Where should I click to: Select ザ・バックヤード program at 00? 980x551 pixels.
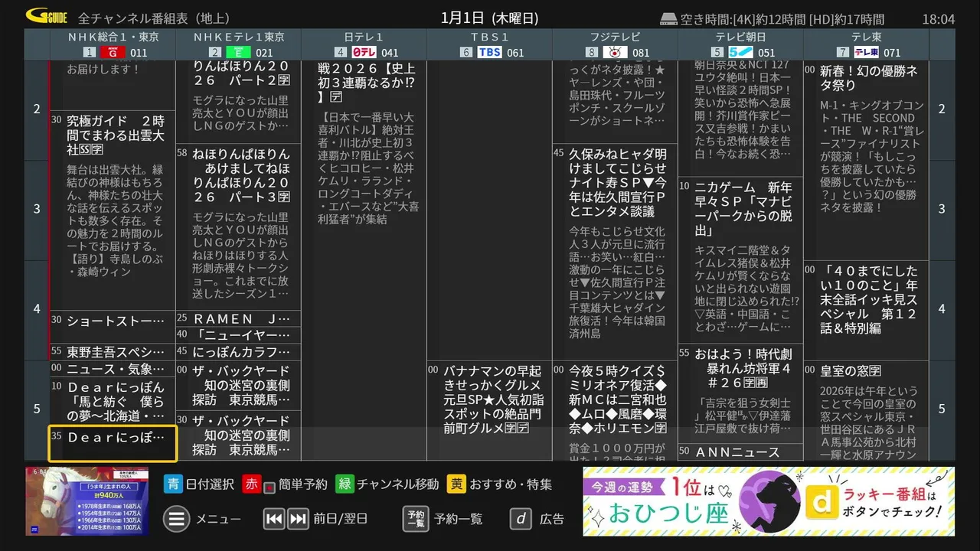238,386
